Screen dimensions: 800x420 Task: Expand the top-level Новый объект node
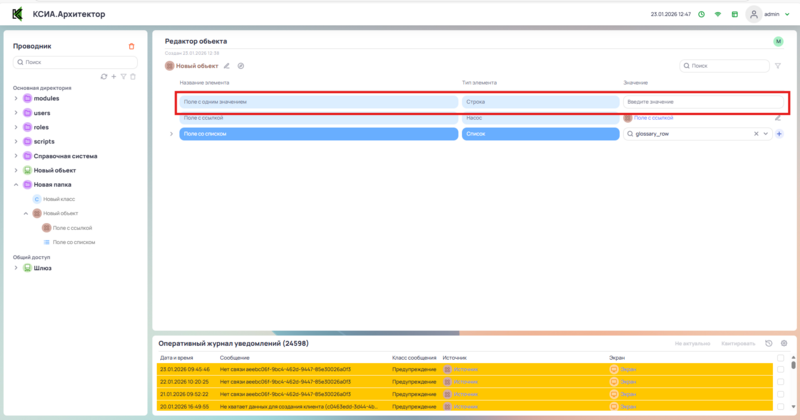tap(16, 170)
